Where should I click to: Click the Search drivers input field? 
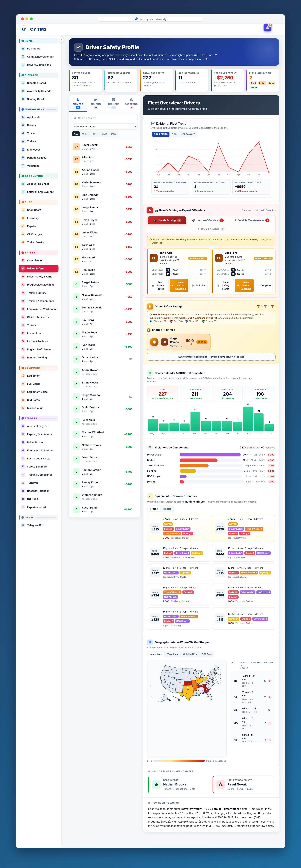(105, 118)
